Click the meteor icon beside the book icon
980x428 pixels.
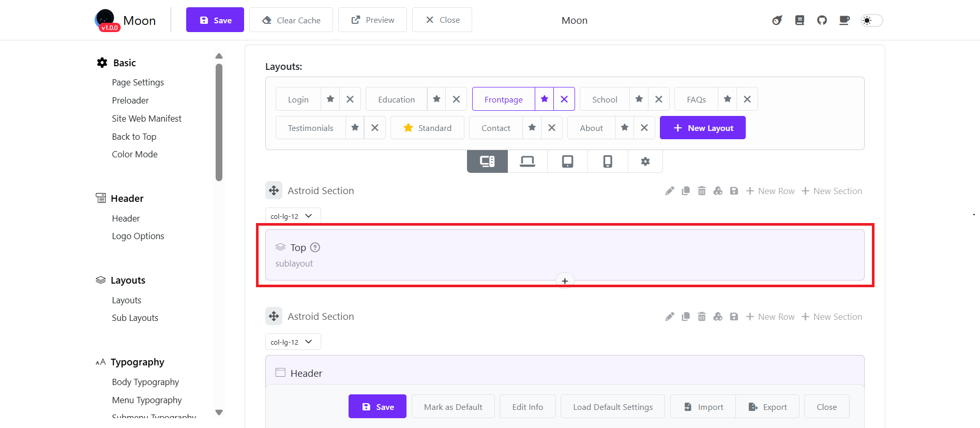point(777,20)
